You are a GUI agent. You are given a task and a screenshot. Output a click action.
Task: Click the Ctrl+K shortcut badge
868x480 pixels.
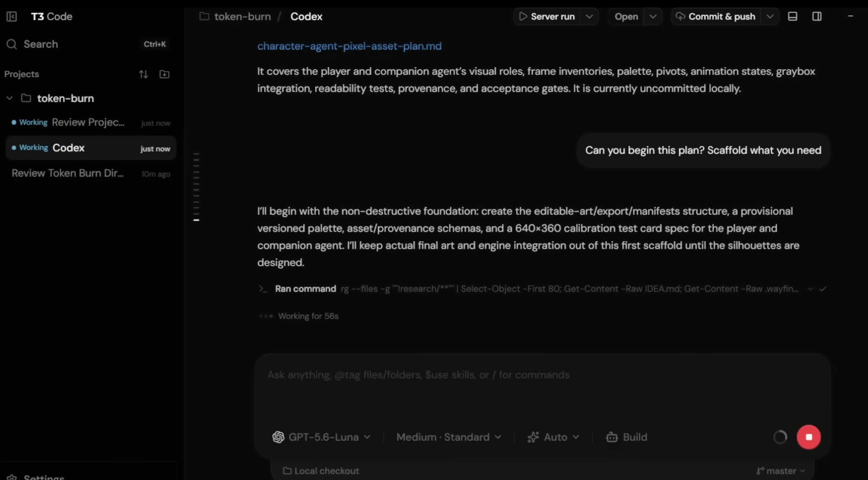(x=155, y=44)
